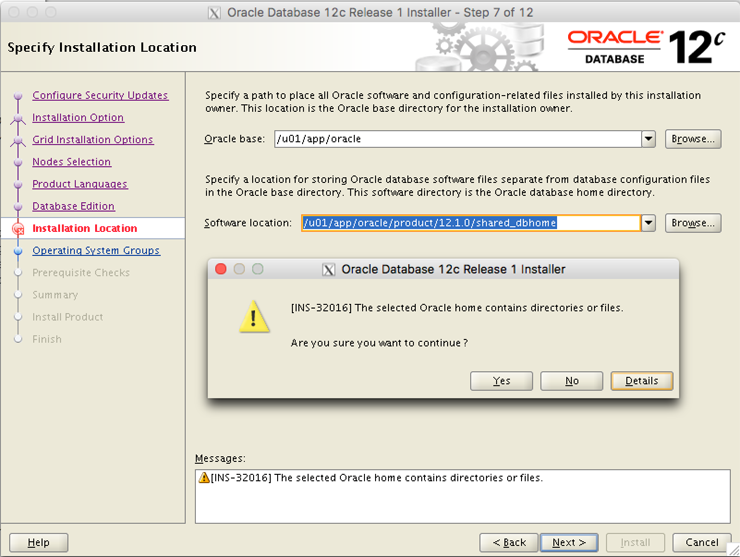Click the branch node icon beside Installation Option
The width and height of the screenshot is (740, 557).
click(x=18, y=118)
